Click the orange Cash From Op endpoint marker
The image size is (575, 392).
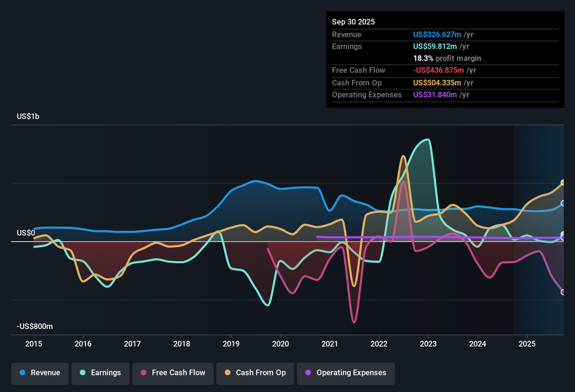tap(563, 182)
